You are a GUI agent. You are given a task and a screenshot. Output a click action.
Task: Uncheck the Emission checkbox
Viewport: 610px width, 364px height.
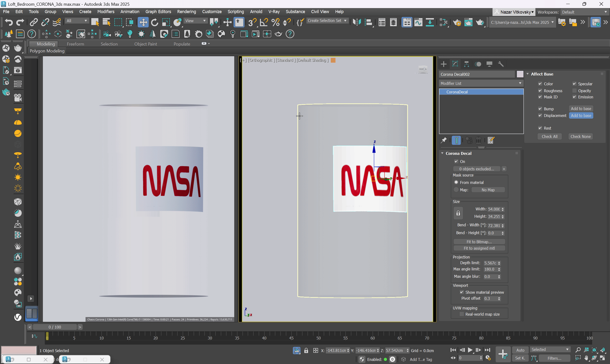point(574,97)
